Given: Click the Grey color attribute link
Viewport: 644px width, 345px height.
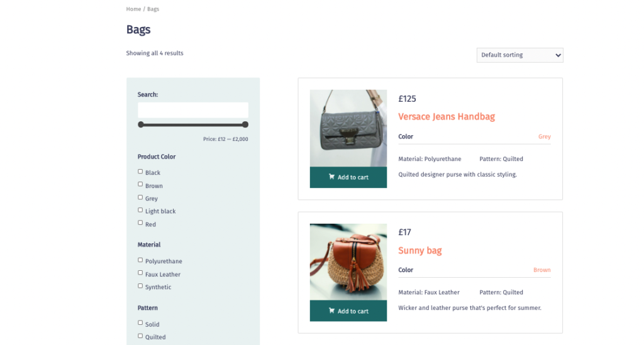Looking at the screenshot, I should pyautogui.click(x=544, y=136).
